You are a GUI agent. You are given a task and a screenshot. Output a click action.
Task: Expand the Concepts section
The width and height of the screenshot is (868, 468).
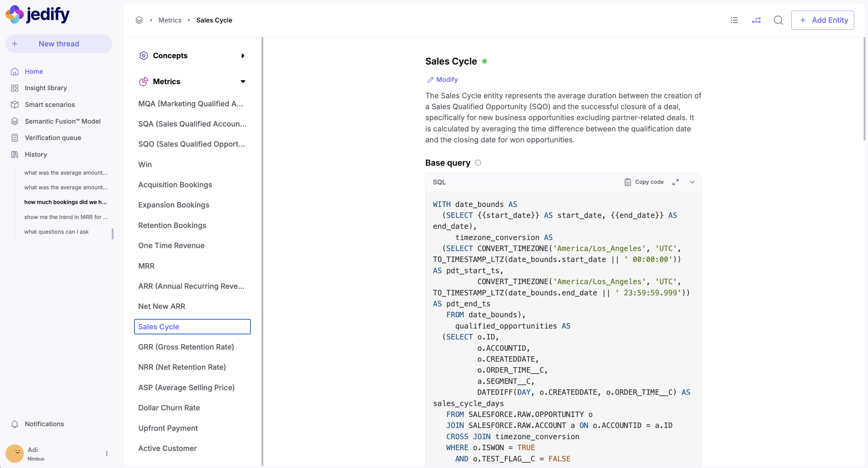(x=242, y=56)
